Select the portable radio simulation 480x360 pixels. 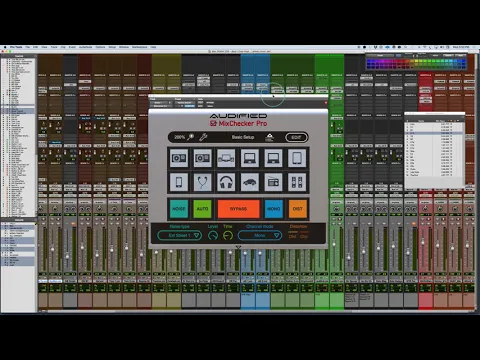(273, 182)
